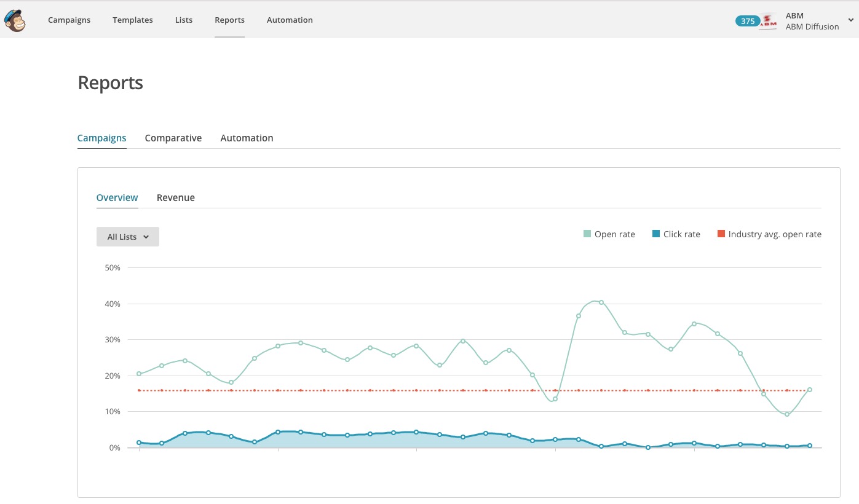The width and height of the screenshot is (859, 504).
Task: Go to Campaigns in the top navigation
Action: coord(69,20)
